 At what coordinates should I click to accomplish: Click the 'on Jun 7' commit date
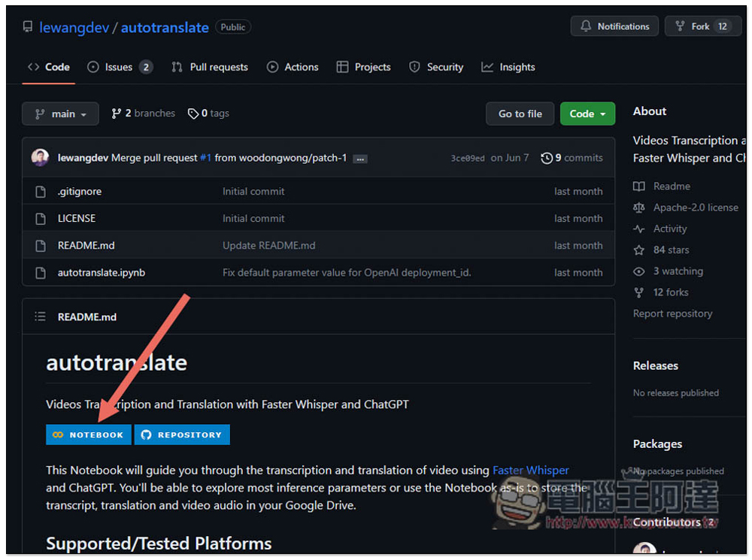(x=509, y=158)
